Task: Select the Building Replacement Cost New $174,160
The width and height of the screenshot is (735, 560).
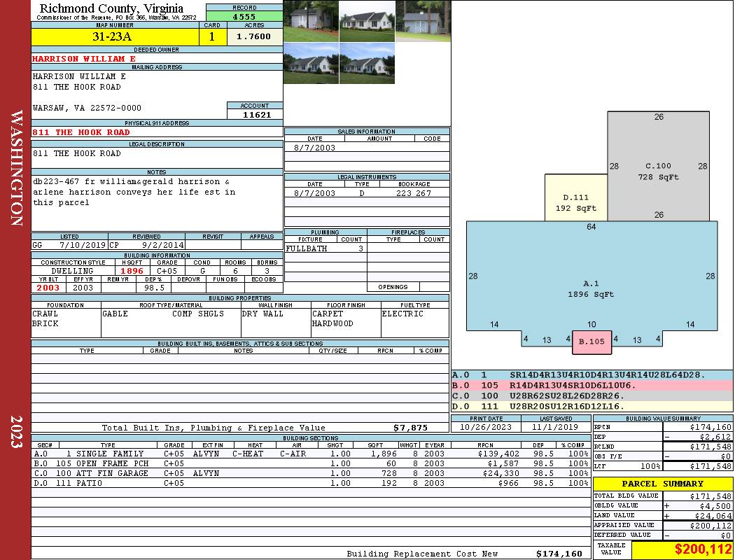Action: pyautogui.click(x=559, y=554)
